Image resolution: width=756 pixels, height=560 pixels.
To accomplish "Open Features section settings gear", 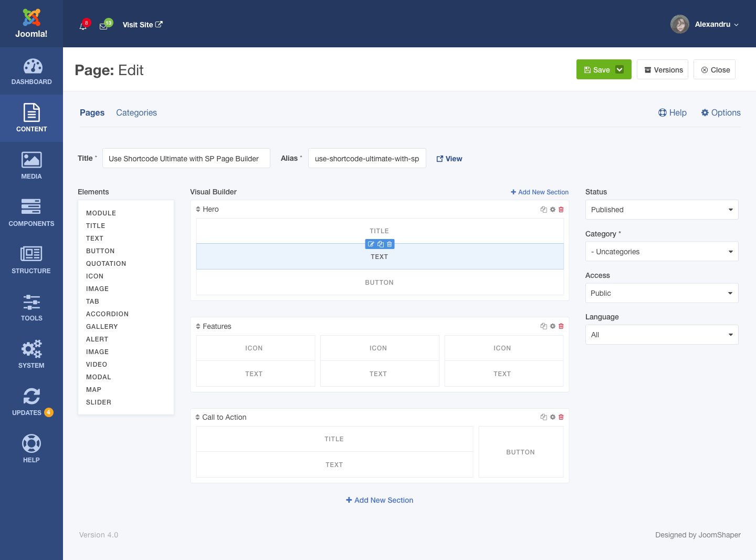I will point(552,326).
